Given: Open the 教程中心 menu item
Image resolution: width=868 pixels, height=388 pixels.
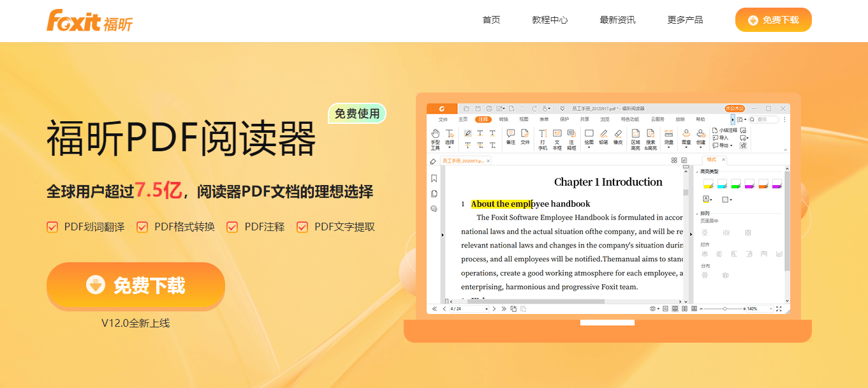Looking at the screenshot, I should tap(551, 19).
